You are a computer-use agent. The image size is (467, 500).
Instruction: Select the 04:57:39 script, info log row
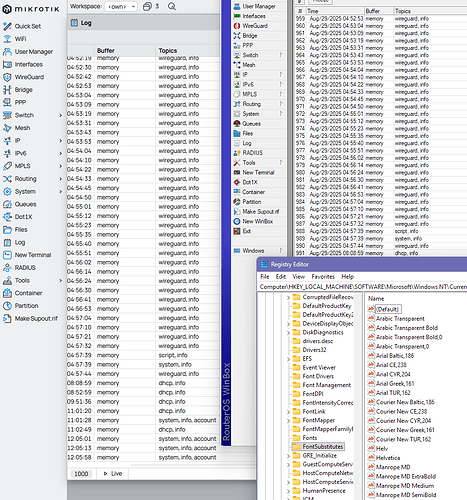coord(143,355)
